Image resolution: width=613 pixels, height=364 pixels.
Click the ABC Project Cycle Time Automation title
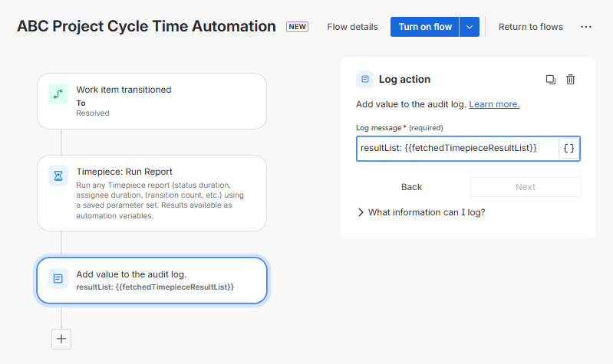[147, 26]
